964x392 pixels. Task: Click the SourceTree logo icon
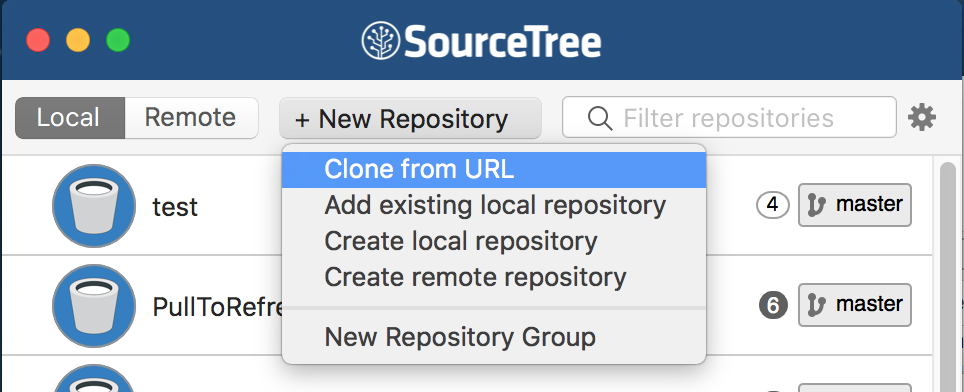[381, 41]
